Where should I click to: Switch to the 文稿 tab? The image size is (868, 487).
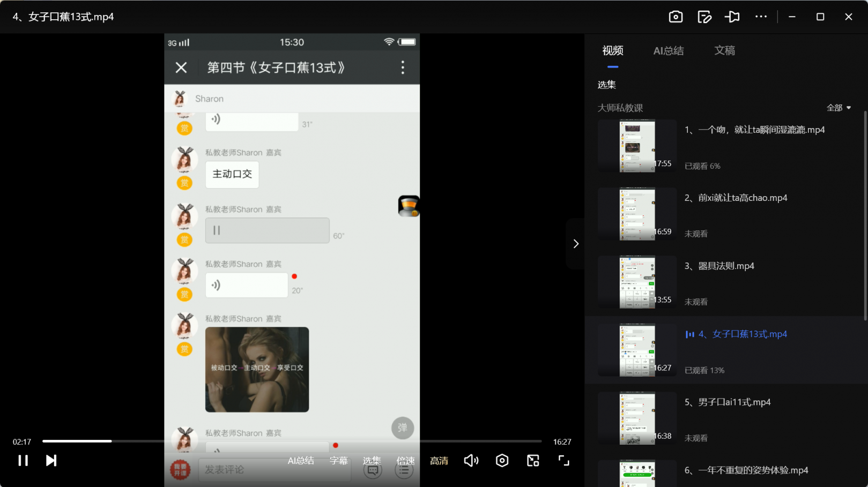(724, 51)
